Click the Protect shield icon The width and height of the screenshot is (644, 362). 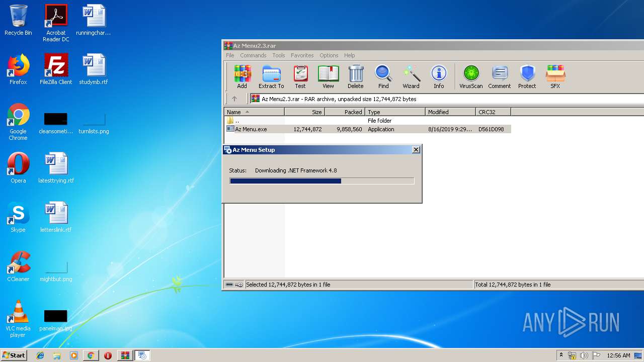pos(527,77)
